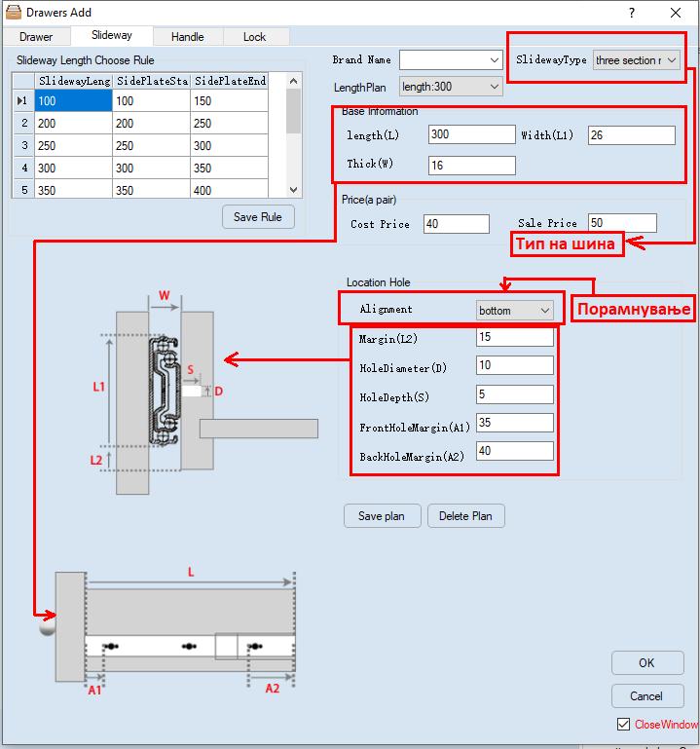This screenshot has height=749, width=700.
Task: Click the Margin(L2) input field
Action: coord(515,337)
